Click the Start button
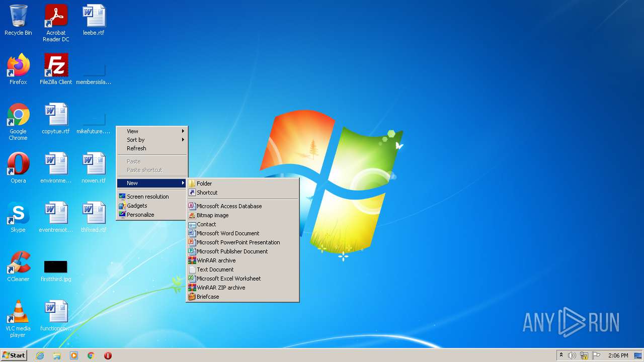Image resolution: width=644 pixels, height=362 pixels. pyautogui.click(x=14, y=355)
